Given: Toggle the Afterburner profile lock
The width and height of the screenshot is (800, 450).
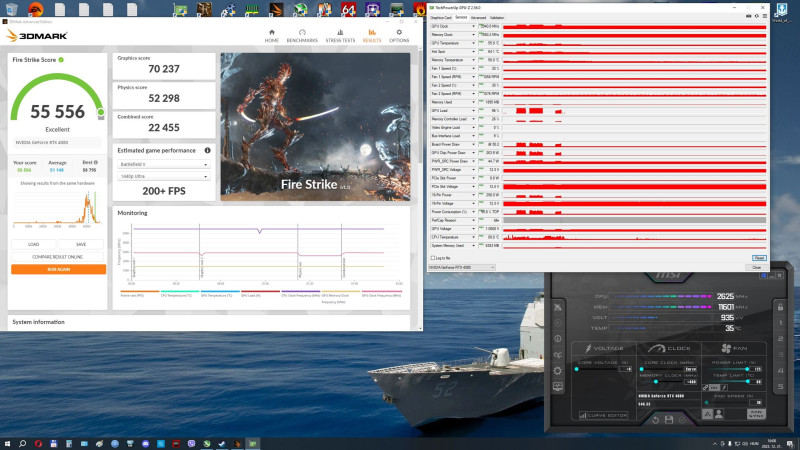Looking at the screenshot, I should (x=781, y=307).
